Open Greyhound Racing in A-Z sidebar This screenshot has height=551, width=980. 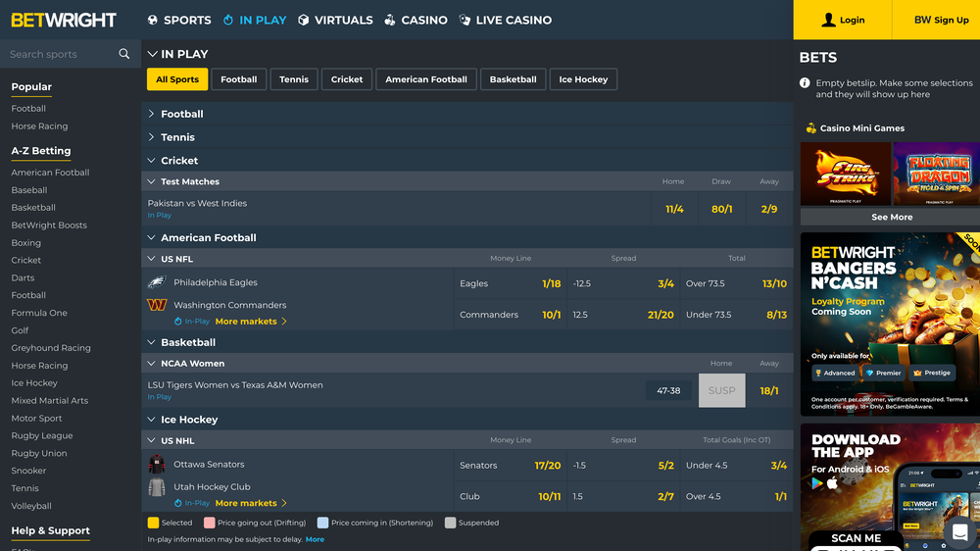pos(51,348)
